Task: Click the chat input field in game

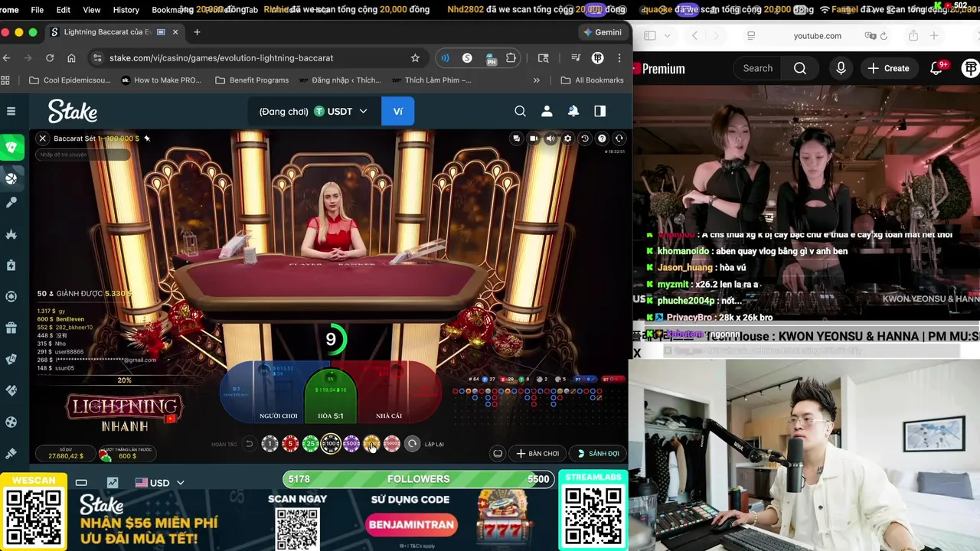Action: (x=81, y=155)
